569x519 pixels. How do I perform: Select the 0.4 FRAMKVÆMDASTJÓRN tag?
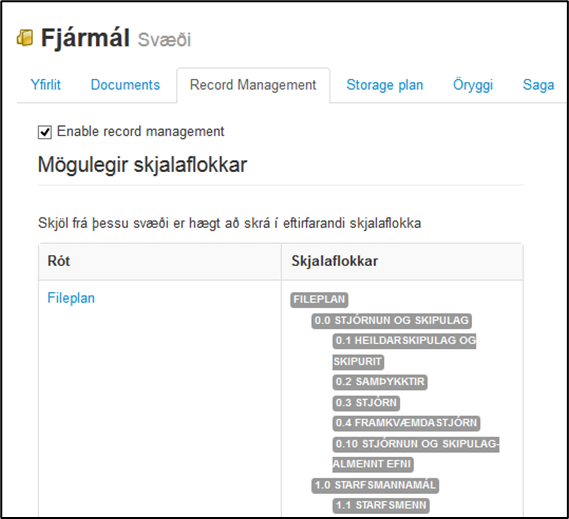pyautogui.click(x=406, y=423)
